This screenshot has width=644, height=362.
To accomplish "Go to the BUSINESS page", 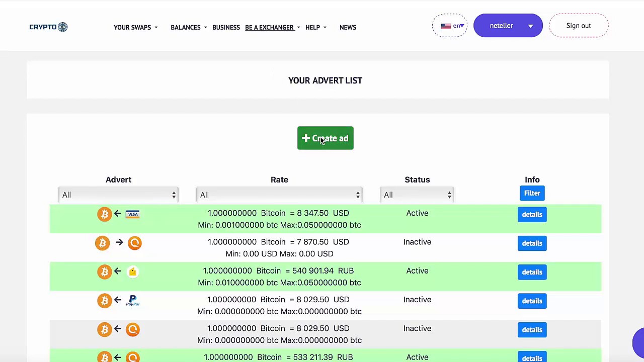I will [x=226, y=27].
